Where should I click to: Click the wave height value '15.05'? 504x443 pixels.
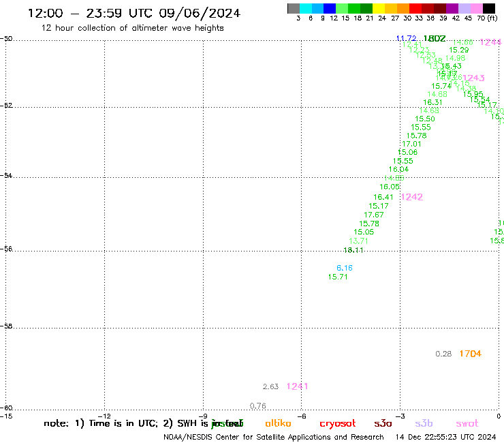point(364,232)
